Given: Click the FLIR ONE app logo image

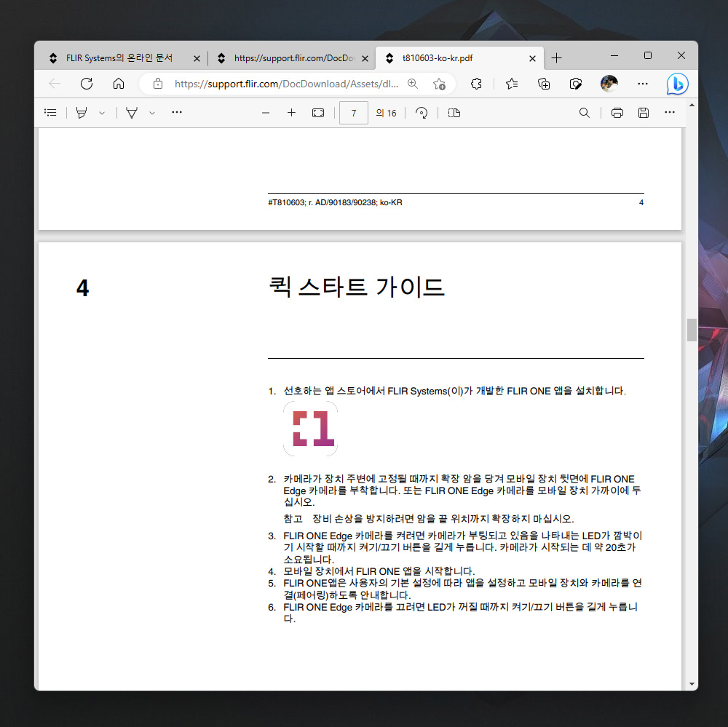Looking at the screenshot, I should tap(311, 429).
